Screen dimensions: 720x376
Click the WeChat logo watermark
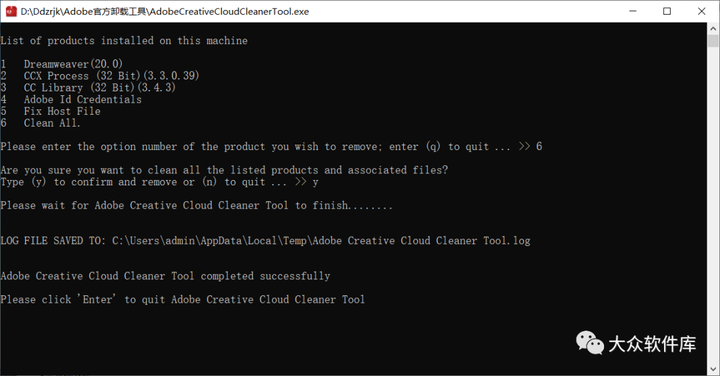pyautogui.click(x=590, y=343)
